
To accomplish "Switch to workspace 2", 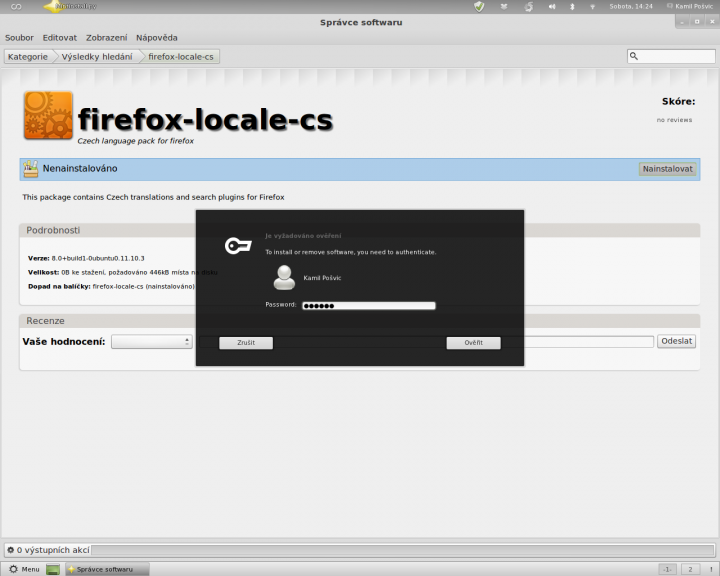I will tap(690, 569).
